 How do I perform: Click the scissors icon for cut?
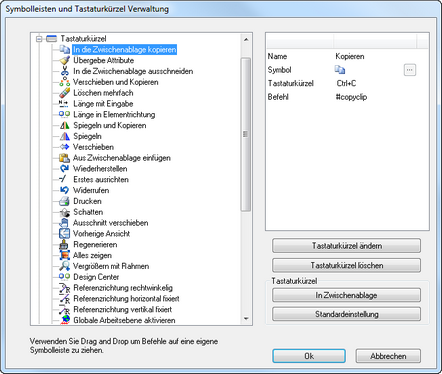pyautogui.click(x=64, y=71)
